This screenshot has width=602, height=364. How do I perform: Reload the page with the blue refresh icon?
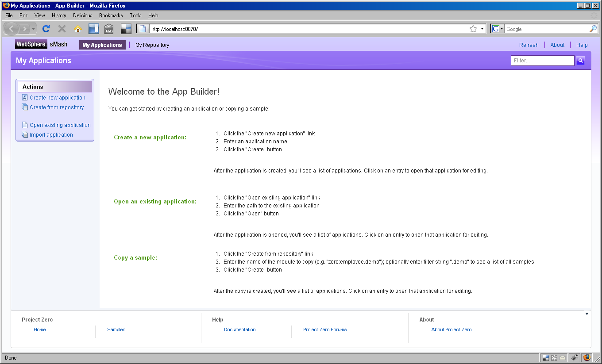click(46, 29)
